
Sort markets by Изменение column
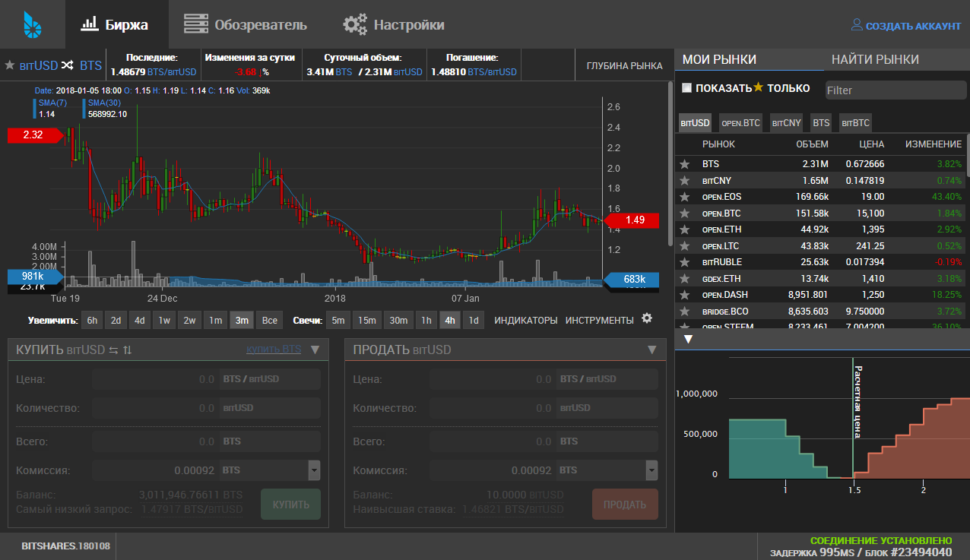click(933, 144)
